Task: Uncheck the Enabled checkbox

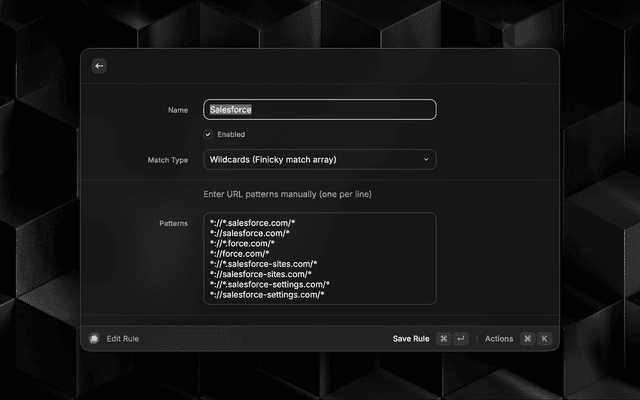Action: (208, 134)
